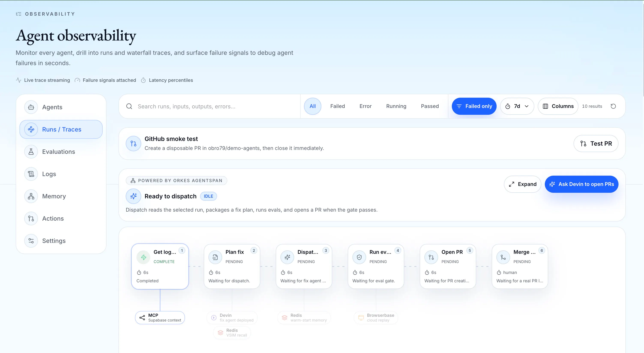
Task: Click the Test PR pull-request icon
Action: 583,144
